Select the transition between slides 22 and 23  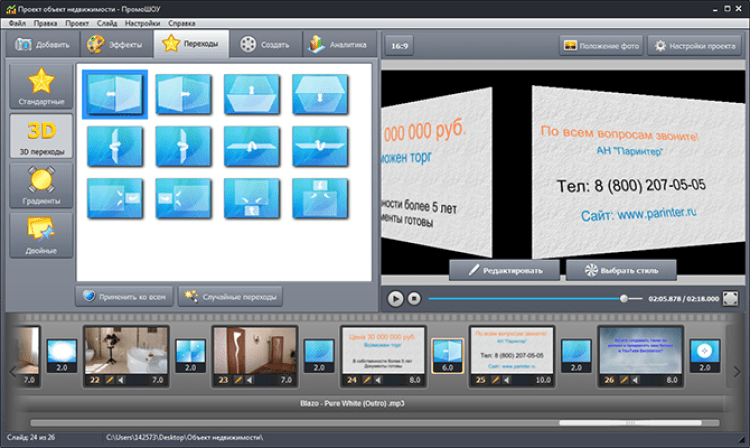coord(190,356)
